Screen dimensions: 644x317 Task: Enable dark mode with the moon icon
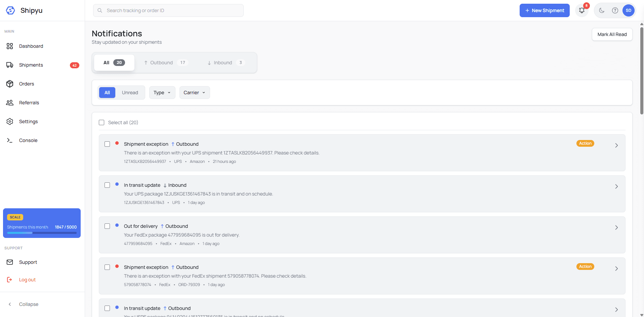click(602, 10)
